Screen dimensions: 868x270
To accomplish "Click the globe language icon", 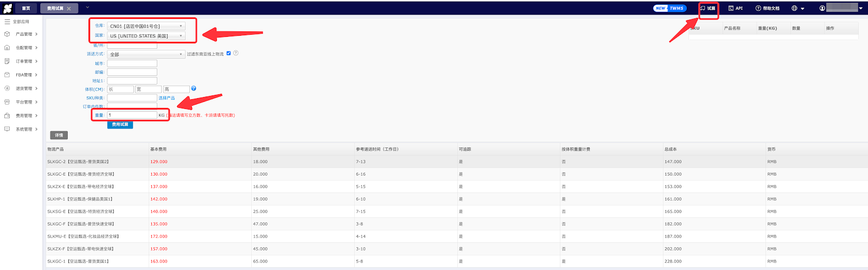I will [795, 8].
